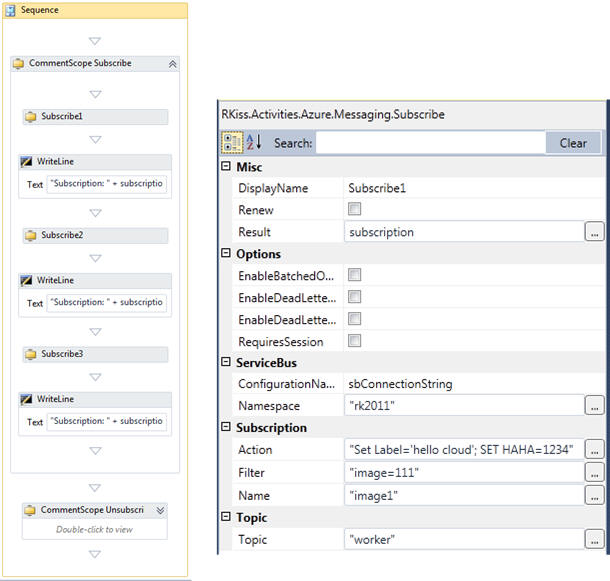
Task: Edit the Namespace field "rk2011"
Action: [x=464, y=405]
